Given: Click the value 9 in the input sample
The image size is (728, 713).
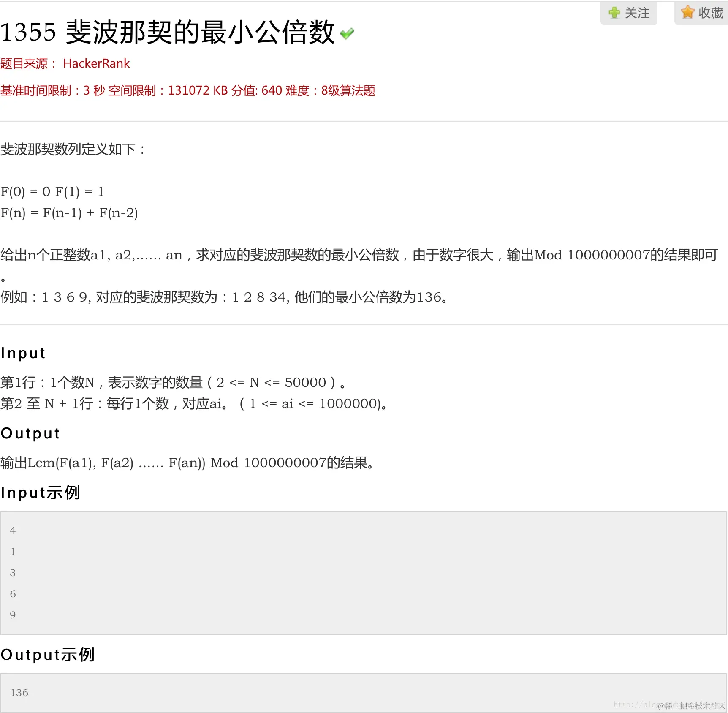Looking at the screenshot, I should tap(13, 615).
